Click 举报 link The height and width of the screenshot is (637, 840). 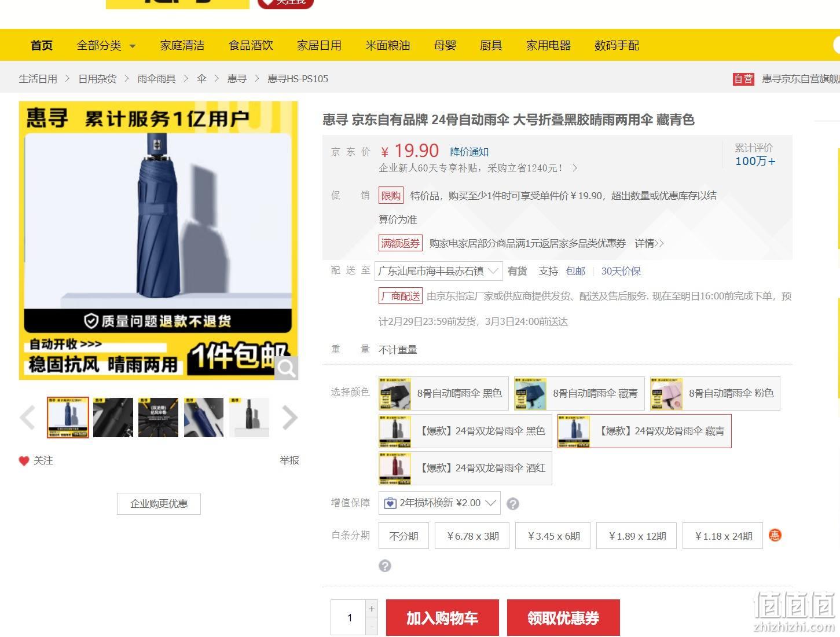click(289, 460)
